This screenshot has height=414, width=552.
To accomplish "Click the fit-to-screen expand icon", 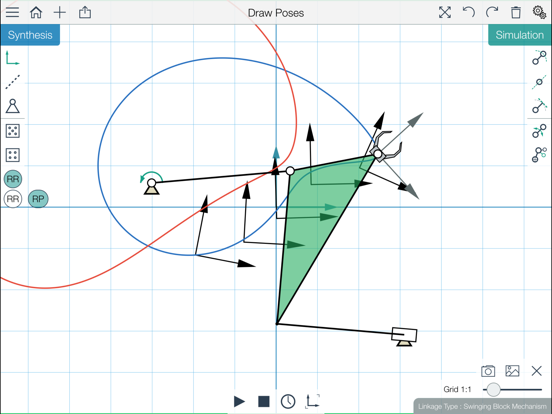I will click(x=445, y=12).
